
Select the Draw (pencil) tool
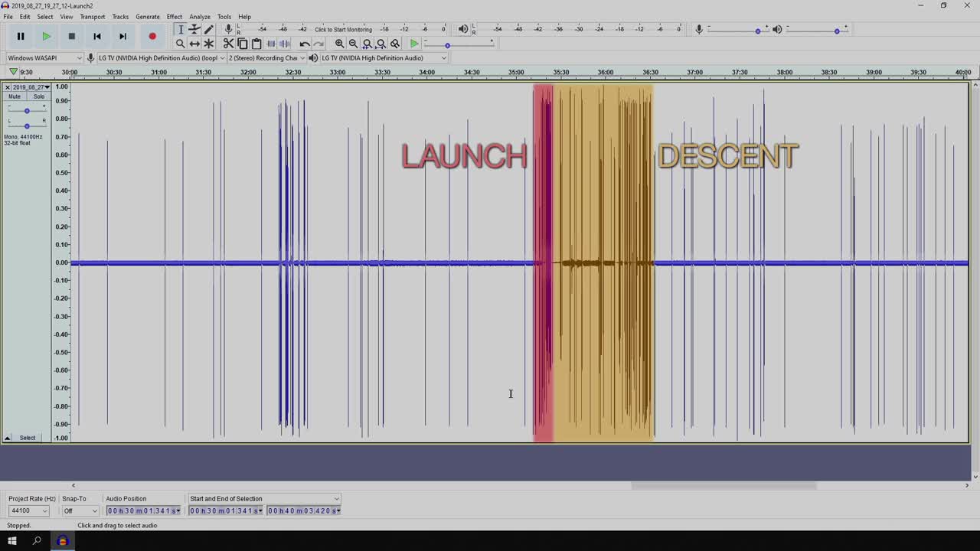pos(208,29)
